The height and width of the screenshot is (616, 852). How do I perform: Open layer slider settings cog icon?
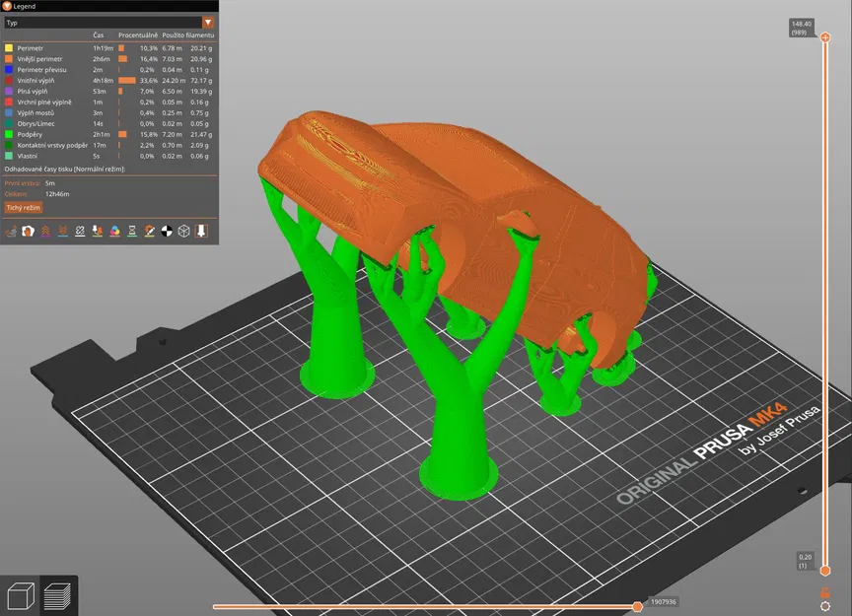coord(824,606)
